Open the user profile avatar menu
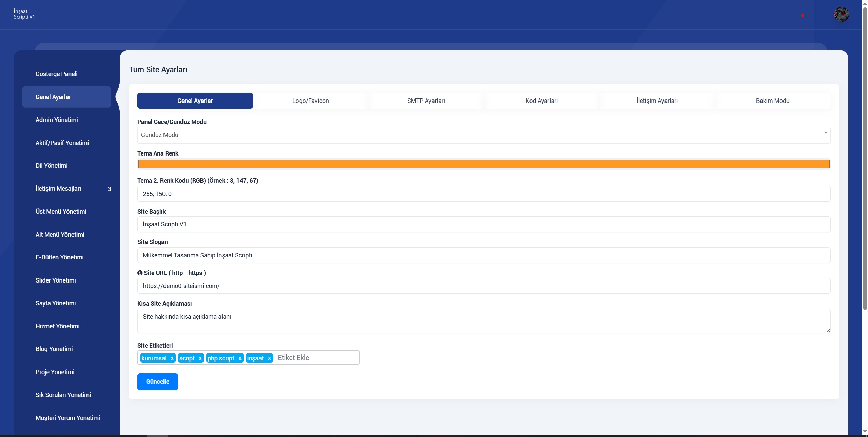This screenshot has width=868, height=437. coord(841,15)
